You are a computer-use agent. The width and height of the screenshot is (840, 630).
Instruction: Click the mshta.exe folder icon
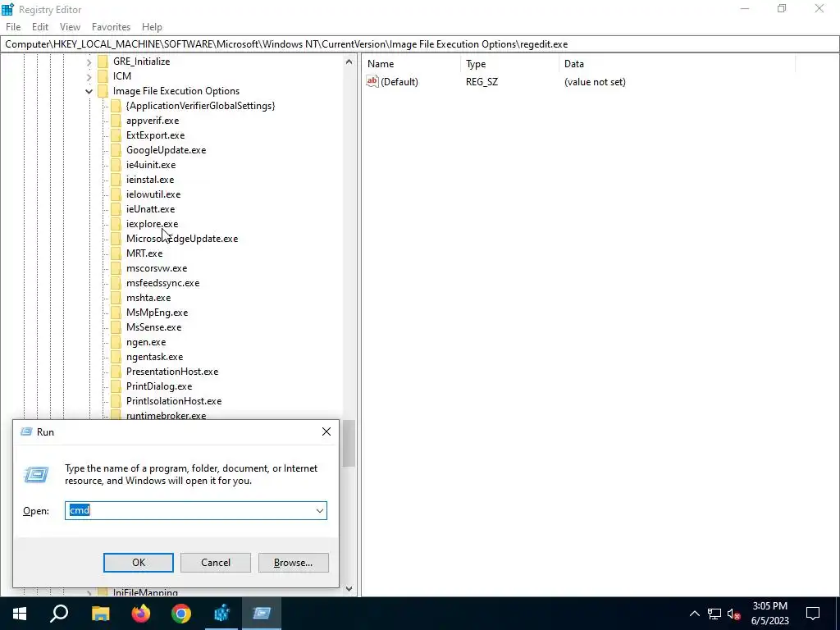pyautogui.click(x=116, y=297)
